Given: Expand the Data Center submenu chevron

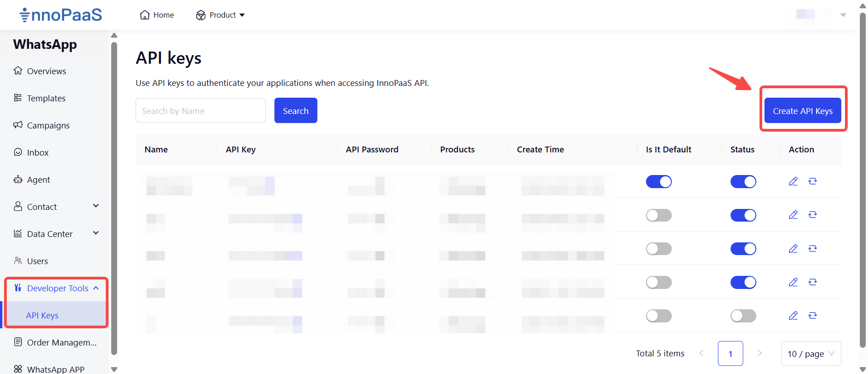Looking at the screenshot, I should click(x=96, y=233).
